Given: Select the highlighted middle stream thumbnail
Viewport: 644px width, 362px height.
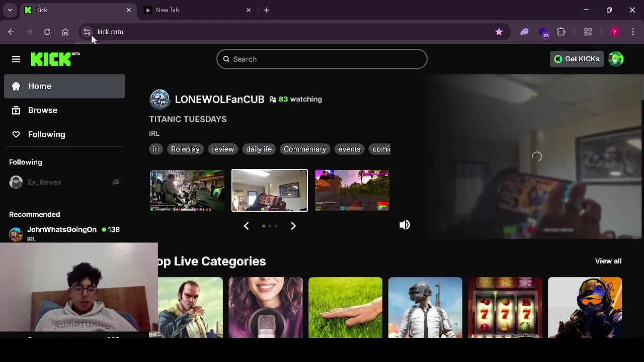Looking at the screenshot, I should coord(270,191).
